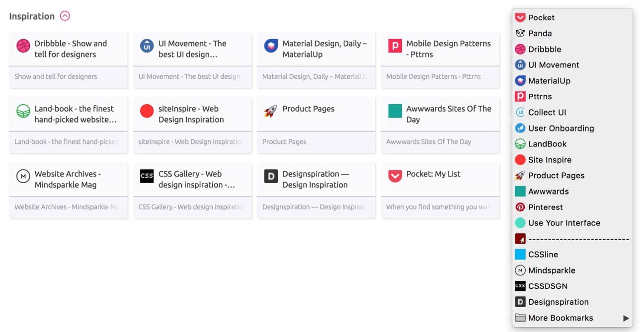Click the "Show and tell for designers" description

click(x=56, y=76)
